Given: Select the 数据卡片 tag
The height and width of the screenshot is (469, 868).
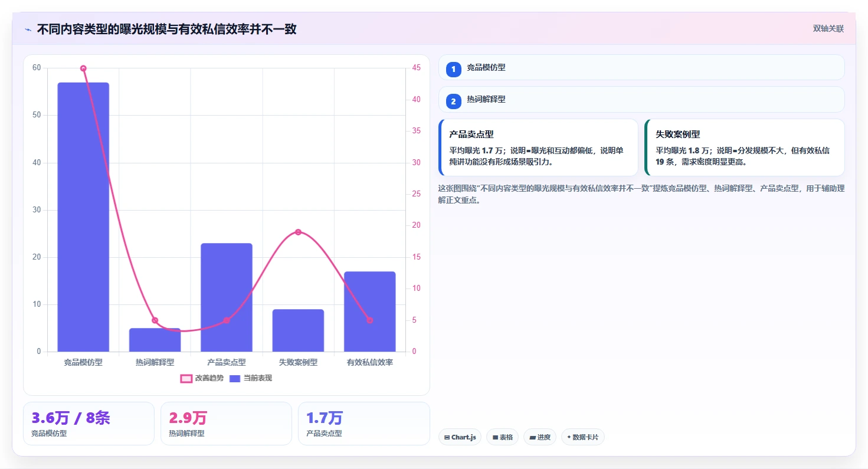Looking at the screenshot, I should click(582, 437).
